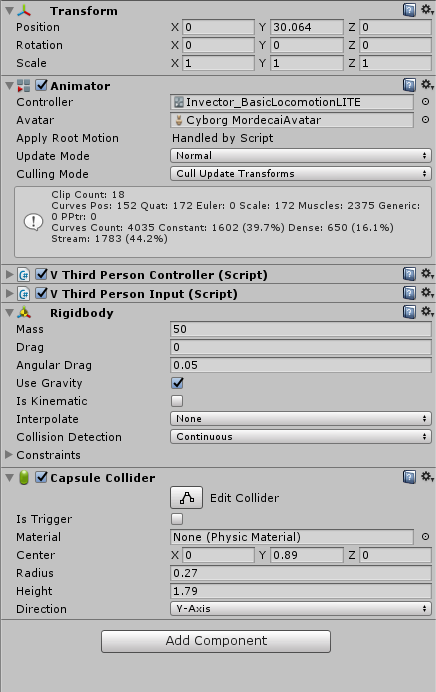Screen dimensions: 436x692
Task: Open V Third Person Controller help icon
Action: point(409,274)
